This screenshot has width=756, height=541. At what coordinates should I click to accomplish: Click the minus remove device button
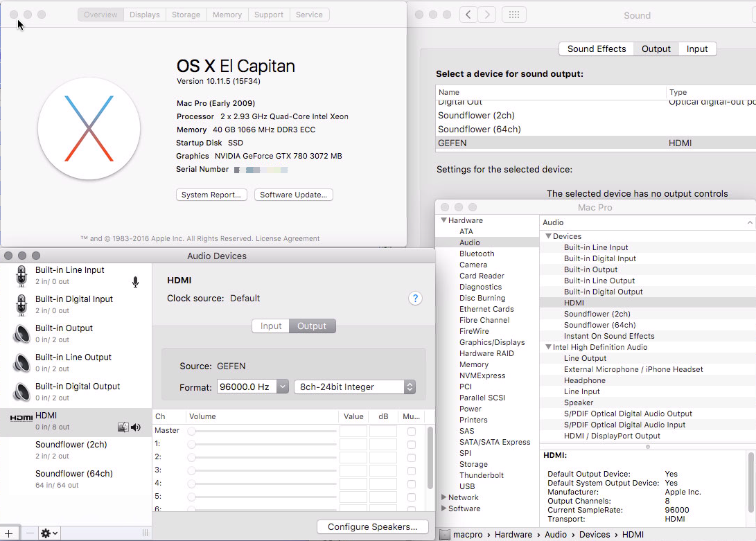(30, 533)
